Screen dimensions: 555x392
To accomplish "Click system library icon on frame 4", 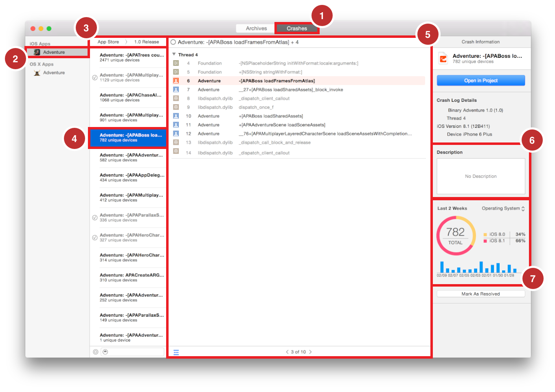I will pyautogui.click(x=176, y=63).
